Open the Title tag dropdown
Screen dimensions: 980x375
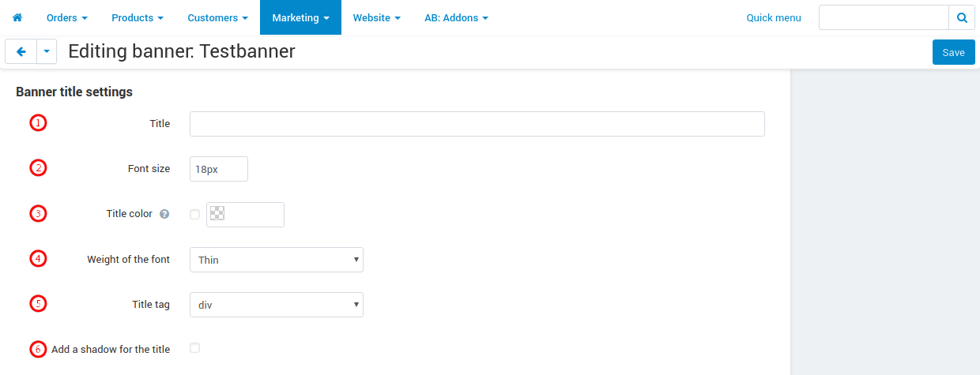pyautogui.click(x=277, y=305)
